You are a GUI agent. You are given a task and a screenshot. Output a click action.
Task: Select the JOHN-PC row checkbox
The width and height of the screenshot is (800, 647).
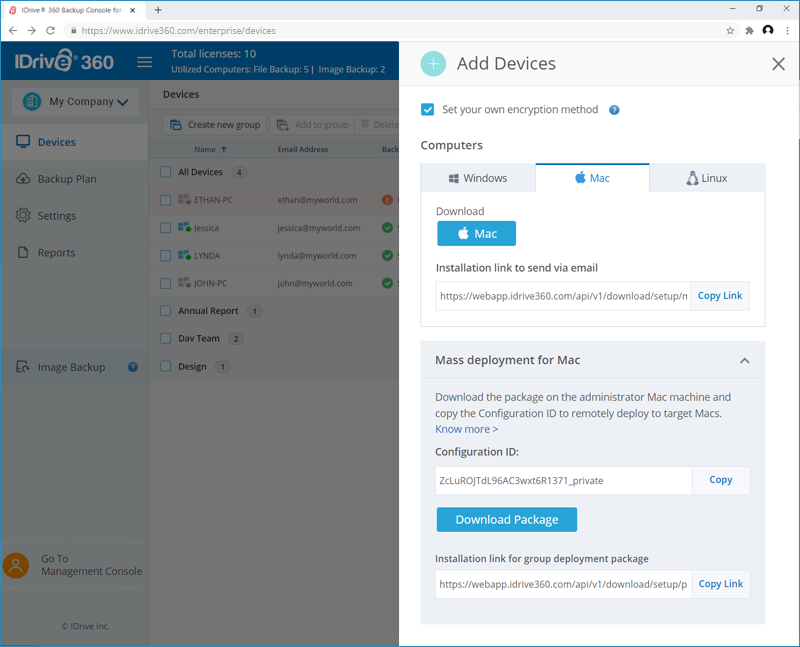pos(165,283)
